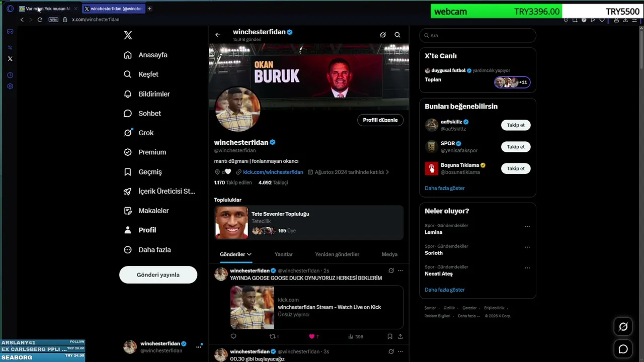Repost the GOOSE GOOSE DUCK post
Image resolution: width=644 pixels, height=362 pixels.
pyautogui.click(x=274, y=336)
